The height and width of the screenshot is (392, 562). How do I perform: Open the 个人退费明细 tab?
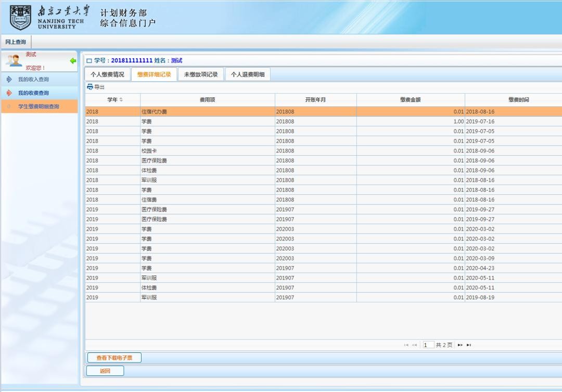coord(248,74)
